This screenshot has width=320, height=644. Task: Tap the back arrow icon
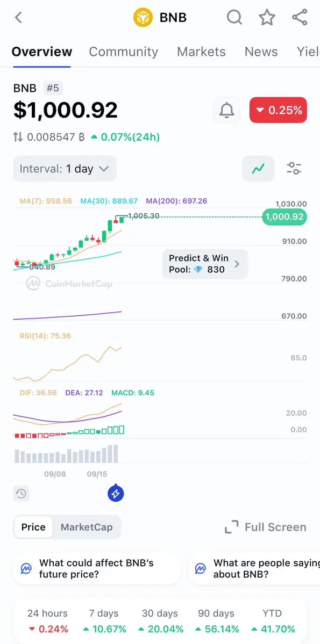(18, 18)
